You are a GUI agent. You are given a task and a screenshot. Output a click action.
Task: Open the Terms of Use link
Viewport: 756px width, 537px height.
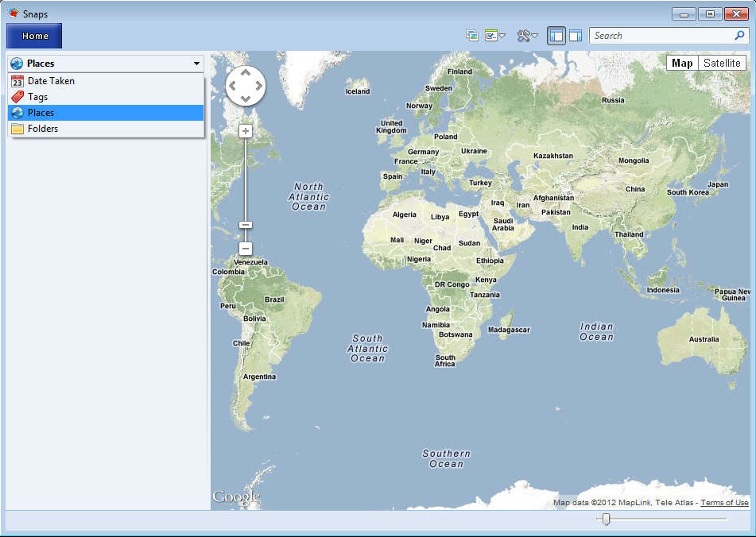point(724,503)
